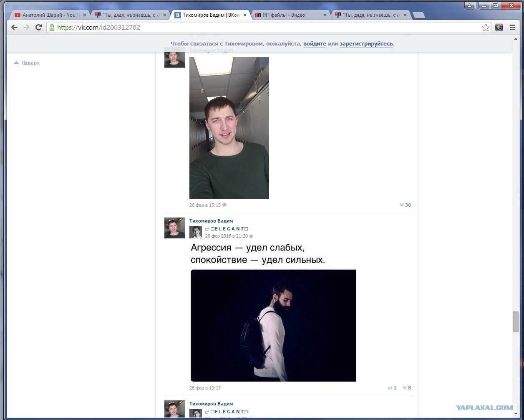Click the 26 фев в 15:15 timestamp
The image size is (524, 420).
coord(205,205)
